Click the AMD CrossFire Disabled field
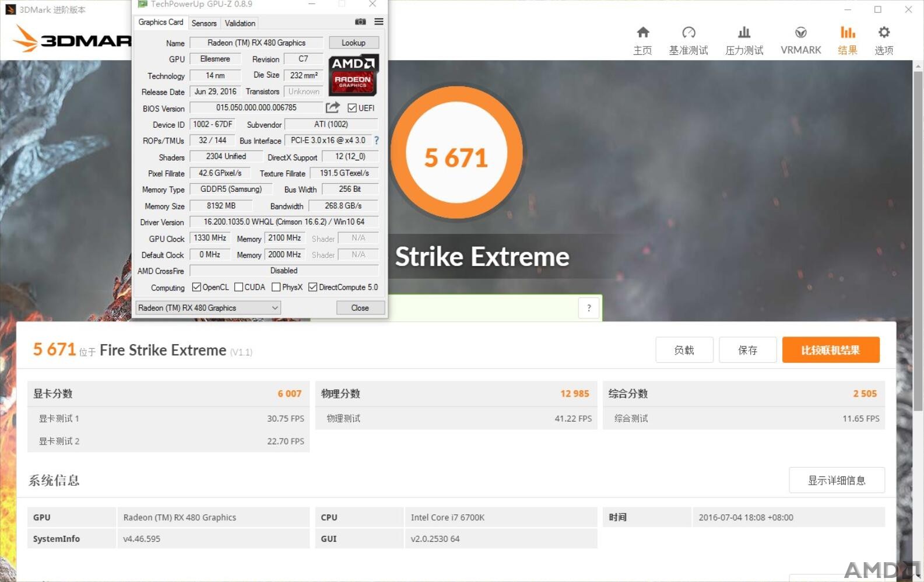Screen dimensions: 924x582 pyautogui.click(x=284, y=271)
